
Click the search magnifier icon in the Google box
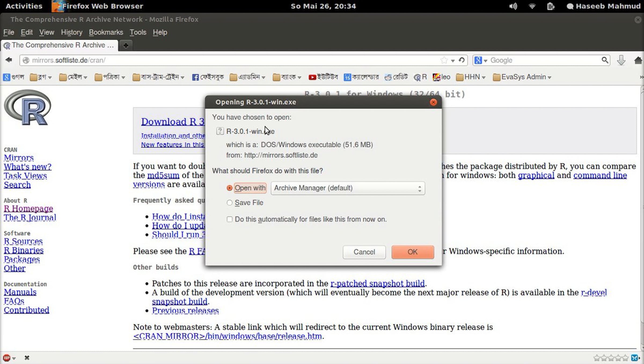pos(605,60)
